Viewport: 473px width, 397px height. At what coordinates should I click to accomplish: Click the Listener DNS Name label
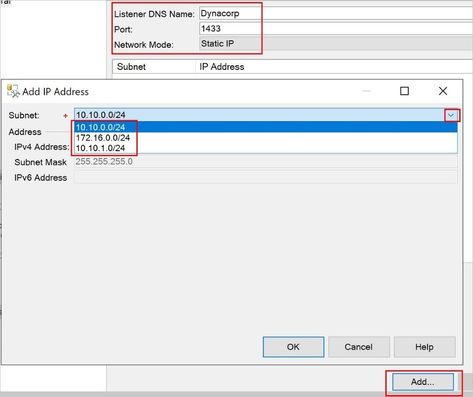pos(154,14)
